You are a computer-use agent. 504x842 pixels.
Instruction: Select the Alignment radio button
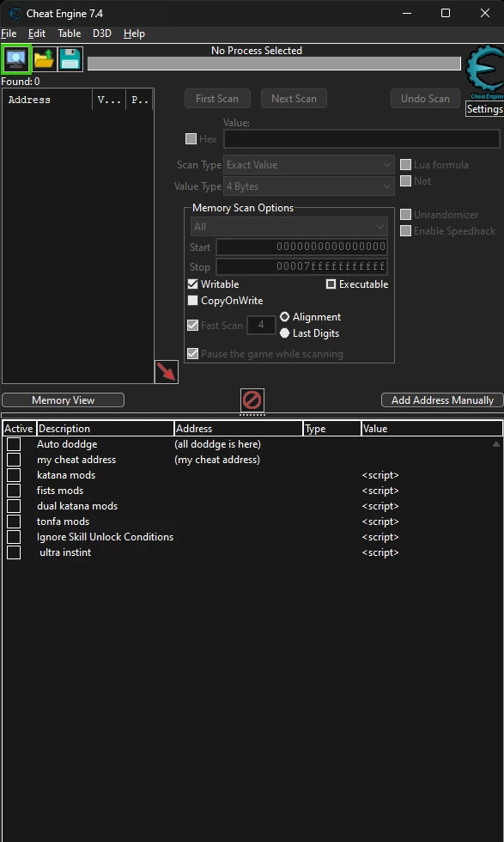coord(284,317)
